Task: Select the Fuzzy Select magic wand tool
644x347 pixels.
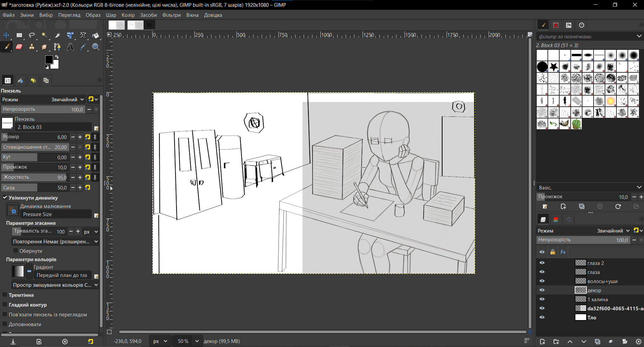Action: click(x=45, y=35)
